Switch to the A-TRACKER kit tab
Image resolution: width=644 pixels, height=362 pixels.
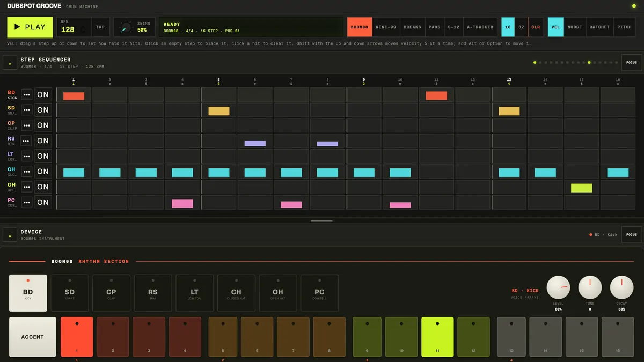point(480,27)
